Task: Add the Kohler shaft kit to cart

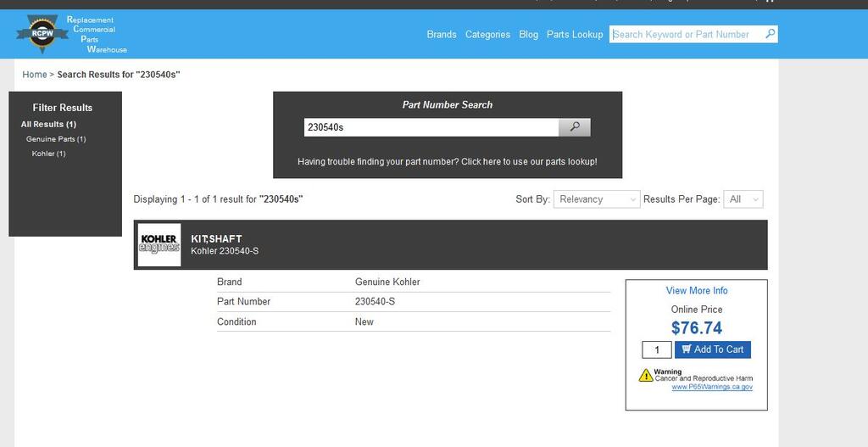Action: 713,349
